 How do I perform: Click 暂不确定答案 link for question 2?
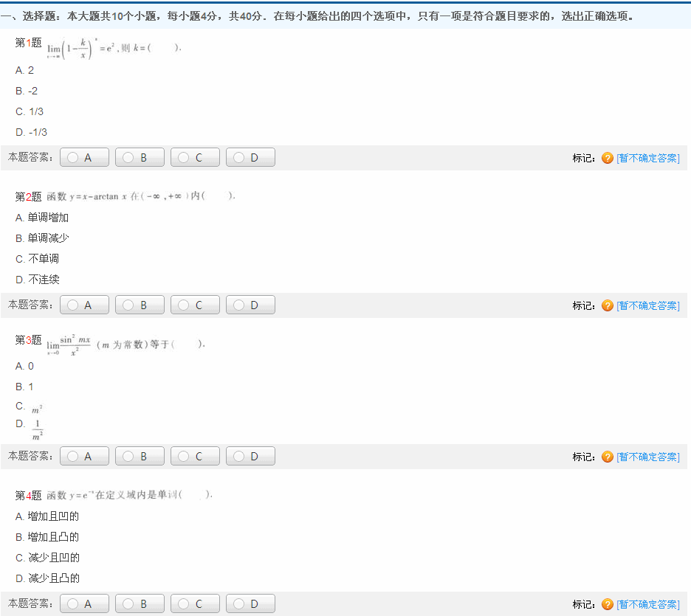pyautogui.click(x=647, y=305)
